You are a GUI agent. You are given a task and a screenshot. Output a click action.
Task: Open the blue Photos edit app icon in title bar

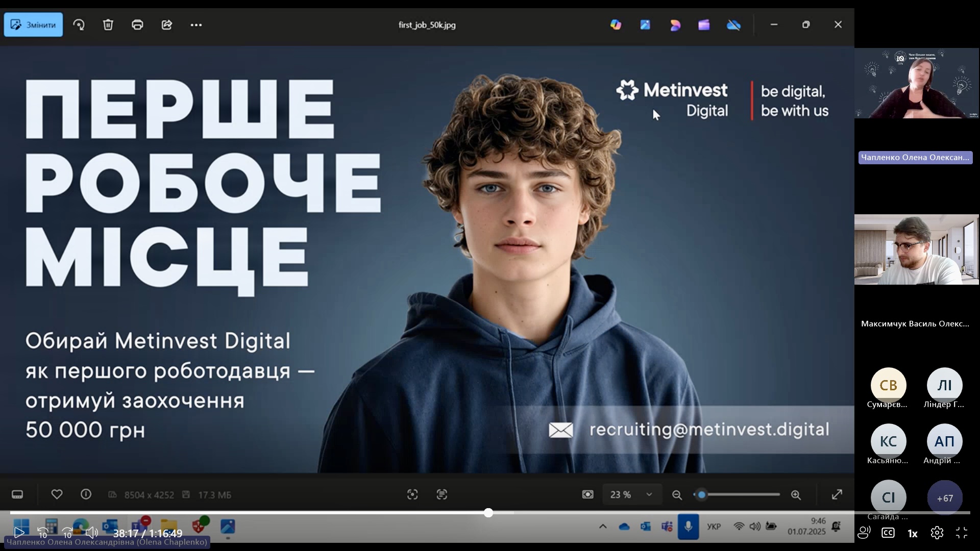[645, 24]
